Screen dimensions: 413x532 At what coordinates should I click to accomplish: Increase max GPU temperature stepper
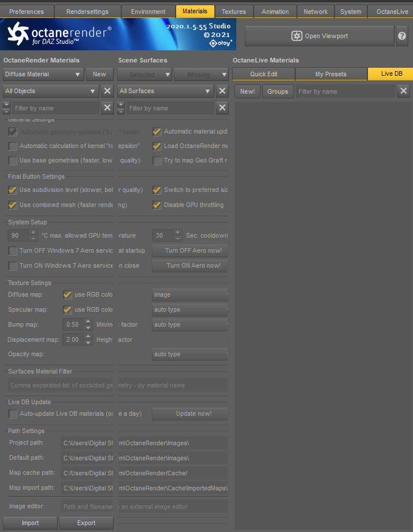click(33, 232)
